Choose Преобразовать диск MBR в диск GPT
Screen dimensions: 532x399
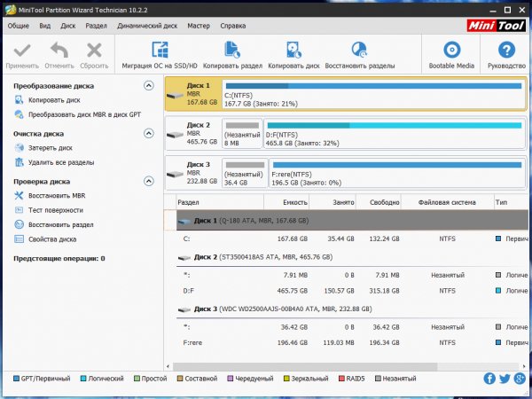[84, 114]
